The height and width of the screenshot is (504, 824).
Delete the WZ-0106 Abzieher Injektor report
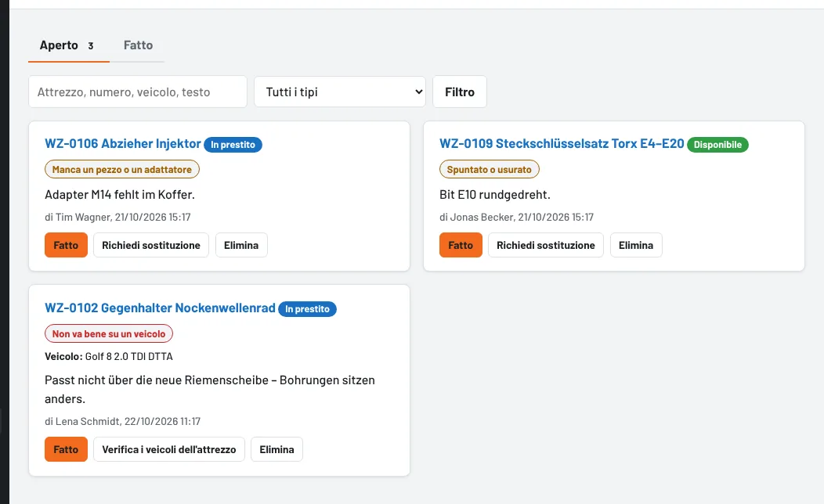coord(241,245)
